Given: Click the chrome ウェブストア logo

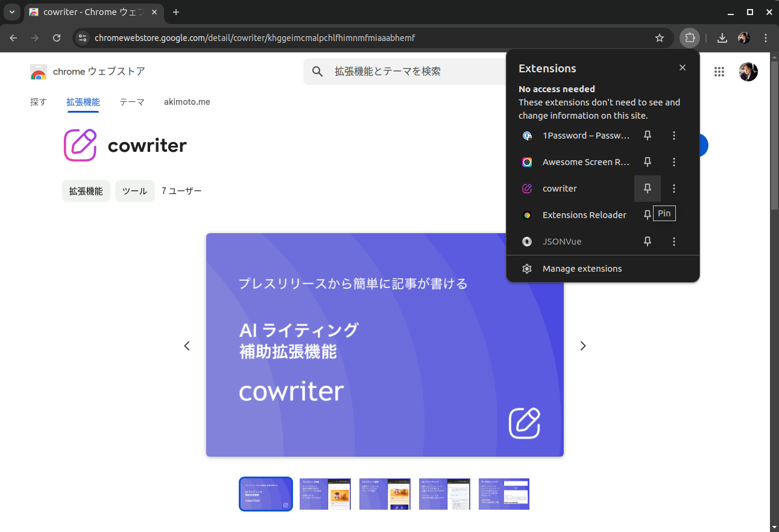Looking at the screenshot, I should click(x=87, y=72).
